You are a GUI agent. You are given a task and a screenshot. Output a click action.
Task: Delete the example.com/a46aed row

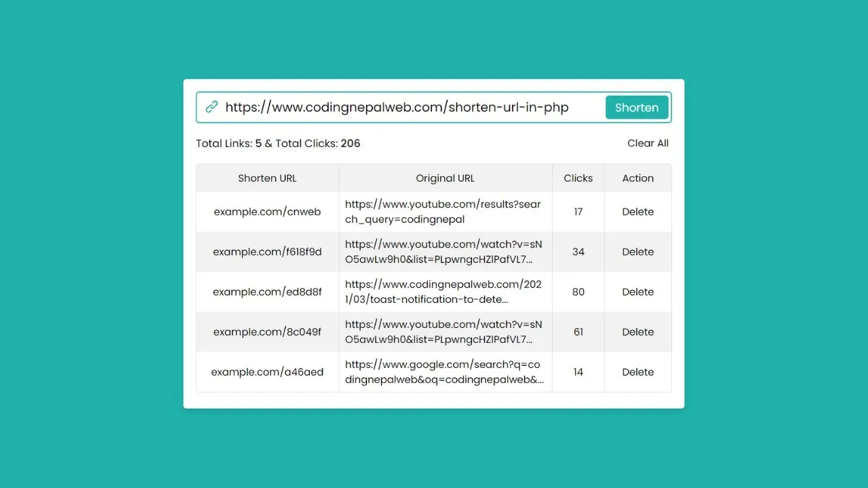coord(638,371)
